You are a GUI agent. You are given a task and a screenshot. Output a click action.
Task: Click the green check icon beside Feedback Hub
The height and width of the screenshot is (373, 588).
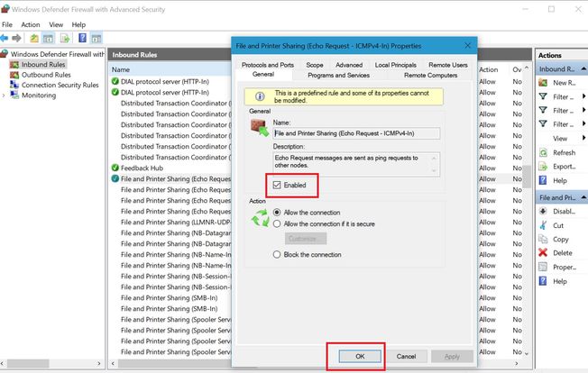click(x=115, y=168)
